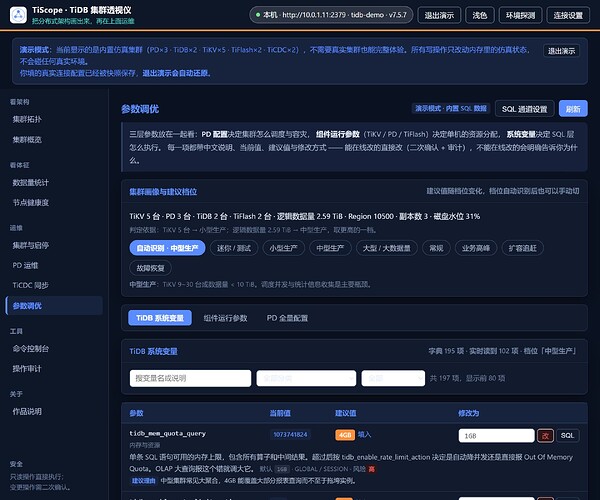Screen dimensions: 600x500
Task: Open 操作审计 in the sidebar
Action: pyautogui.click(x=27, y=368)
